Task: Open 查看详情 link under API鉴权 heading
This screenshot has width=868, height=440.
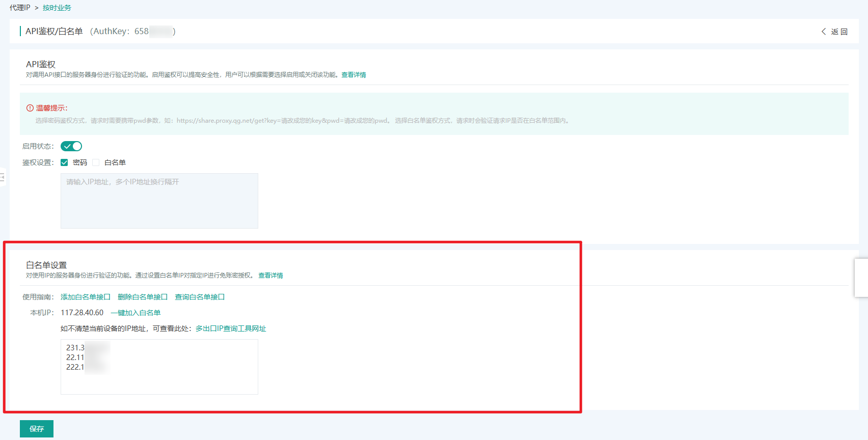Action: (x=354, y=75)
